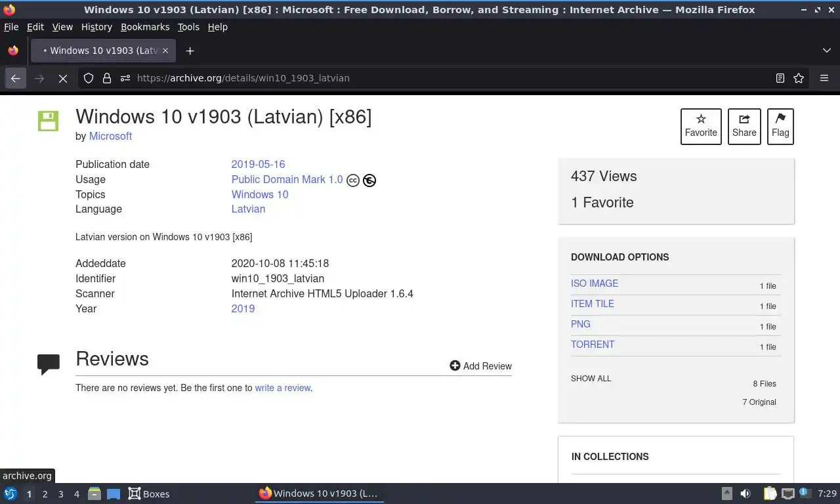840x504 pixels.
Task: Open the Windows 10 topic link
Action: (260, 194)
